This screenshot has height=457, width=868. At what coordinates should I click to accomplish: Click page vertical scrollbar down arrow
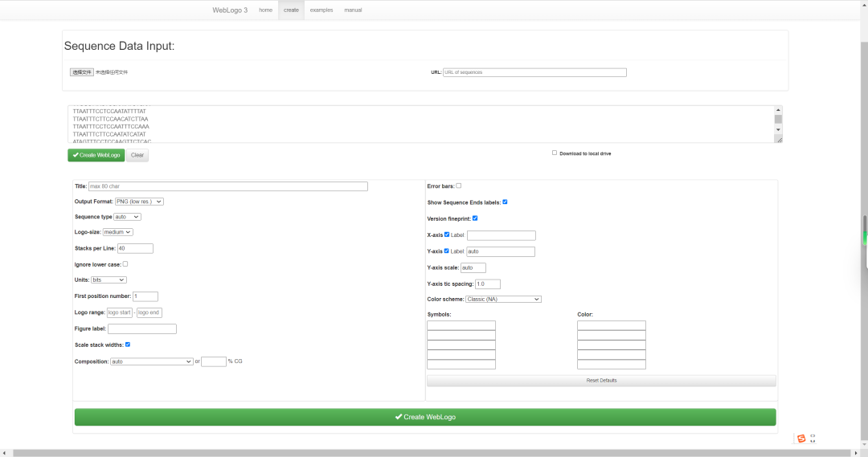[x=864, y=444]
